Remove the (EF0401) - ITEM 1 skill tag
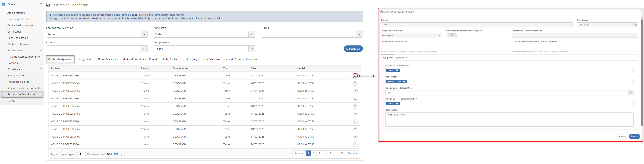Viewport: 644px width, 164px height. click(x=404, y=82)
